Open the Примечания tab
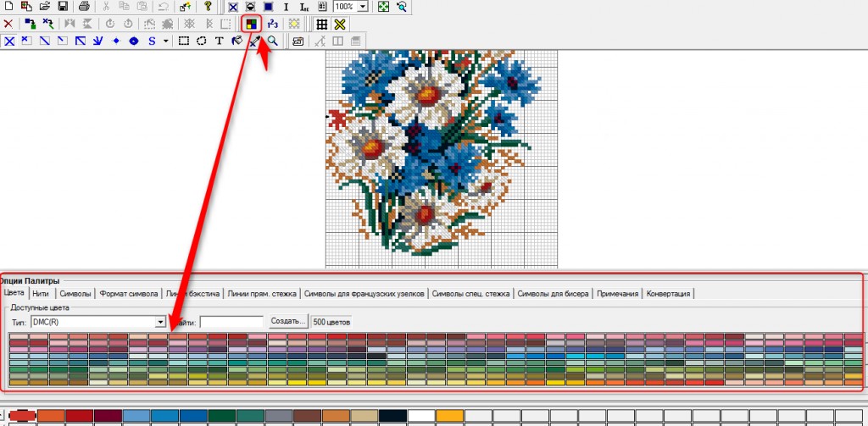Viewport: 868px width, 426px height. (618, 294)
